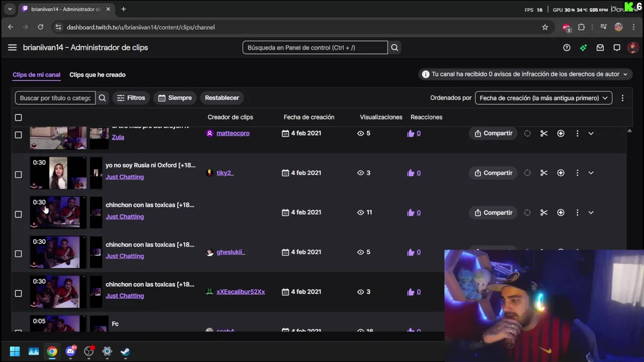Open thumbnail of 'yo no soy Rusia' clip
Image resolution: width=644 pixels, height=362 pixels.
(x=58, y=173)
